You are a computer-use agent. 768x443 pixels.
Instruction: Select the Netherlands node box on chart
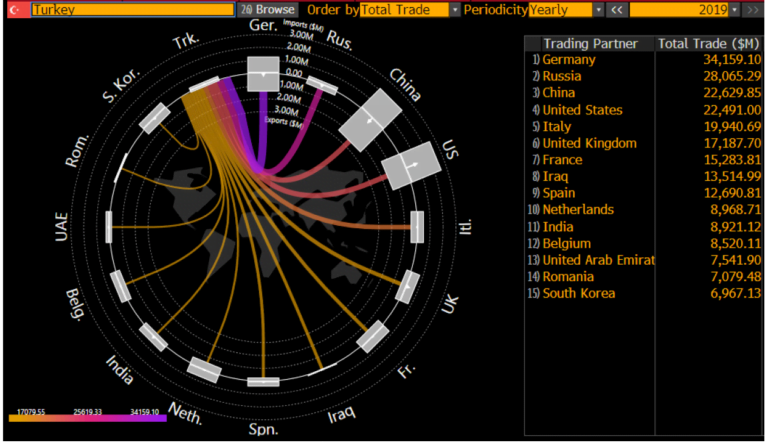coord(207,369)
